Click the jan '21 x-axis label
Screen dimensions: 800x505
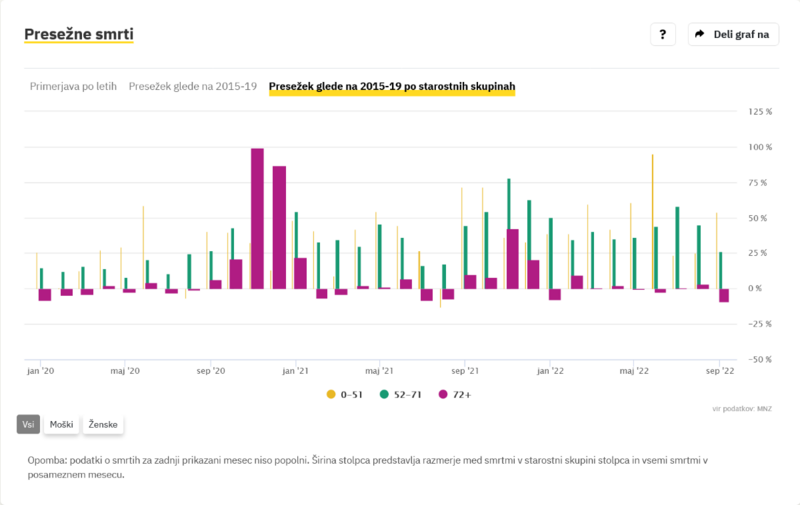295,370
